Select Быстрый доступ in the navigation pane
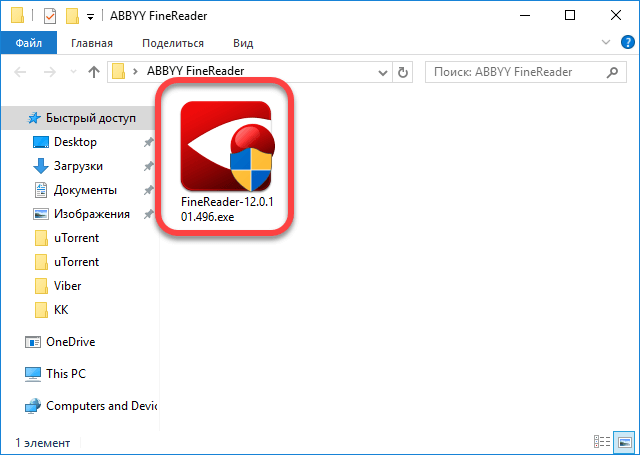Image resolution: width=640 pixels, height=455 pixels. pos(80,118)
